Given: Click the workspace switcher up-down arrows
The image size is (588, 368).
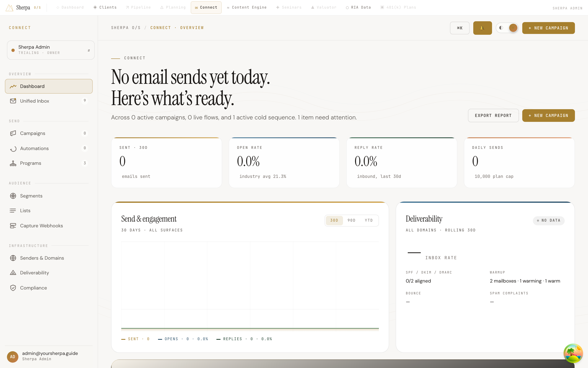Looking at the screenshot, I should [x=89, y=50].
